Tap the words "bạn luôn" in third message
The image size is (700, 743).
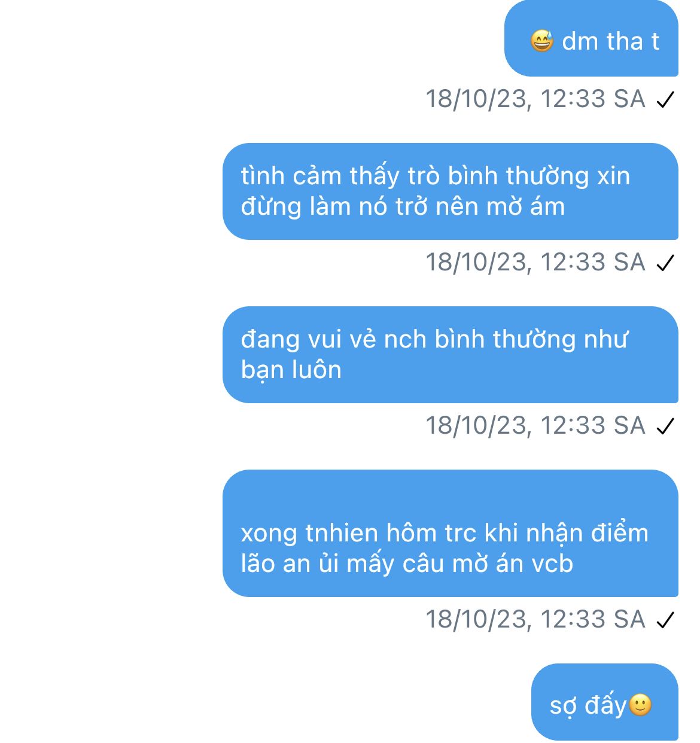pos(291,370)
